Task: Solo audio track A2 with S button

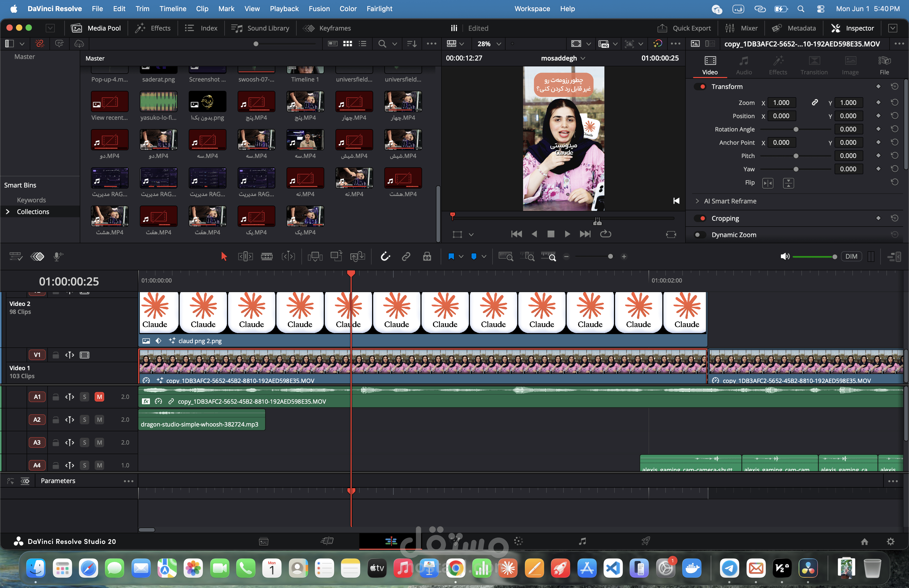Action: 85,420
